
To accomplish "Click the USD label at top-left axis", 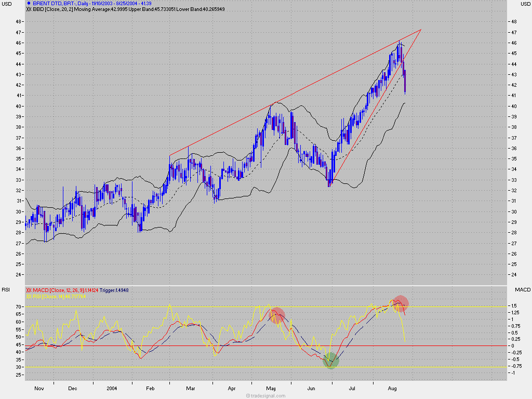I will coord(6,4).
